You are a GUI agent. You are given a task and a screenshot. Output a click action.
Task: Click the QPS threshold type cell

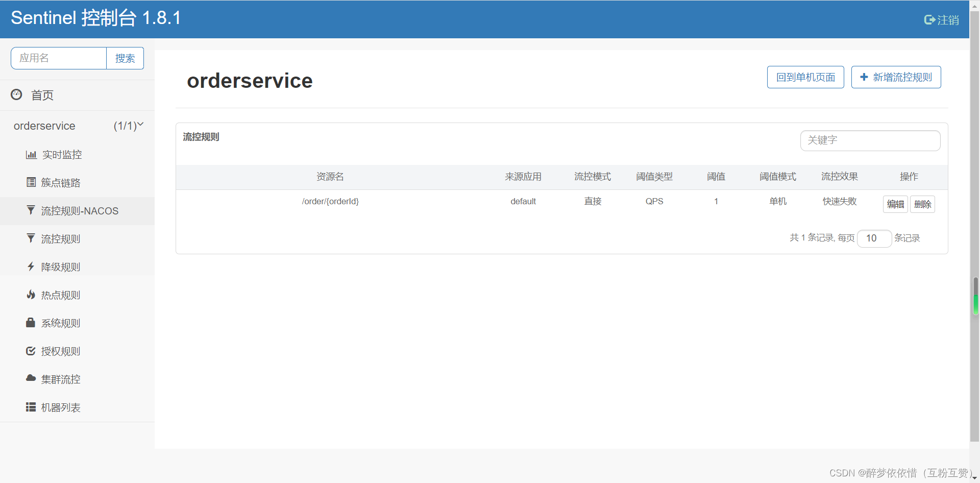(x=654, y=201)
